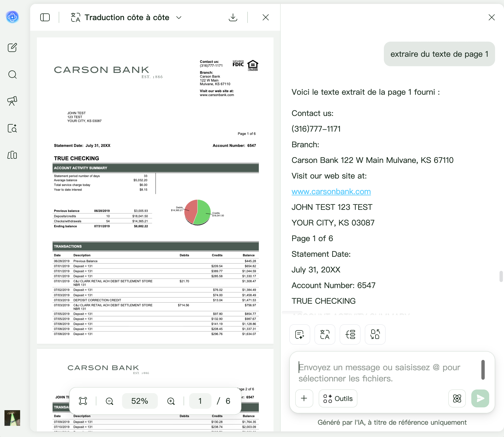The width and height of the screenshot is (504, 437).
Task: Click the mind-map outline quick-action icon
Action: click(x=350, y=334)
